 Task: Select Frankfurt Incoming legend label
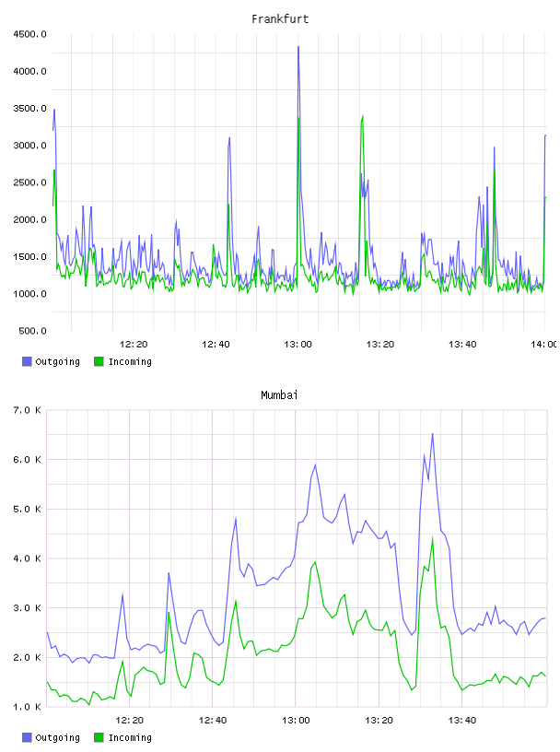[x=130, y=362]
